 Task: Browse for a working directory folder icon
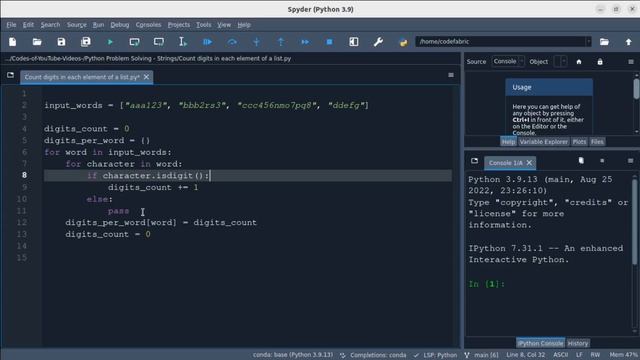[604, 42]
